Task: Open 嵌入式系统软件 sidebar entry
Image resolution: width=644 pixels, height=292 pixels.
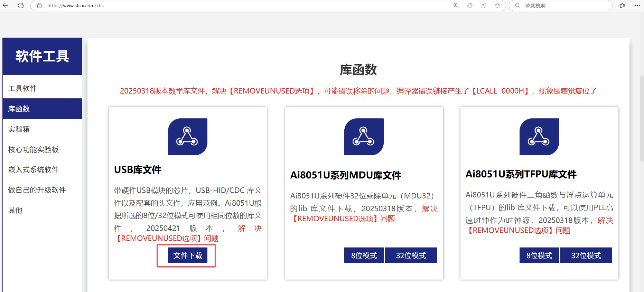Action: point(42,169)
